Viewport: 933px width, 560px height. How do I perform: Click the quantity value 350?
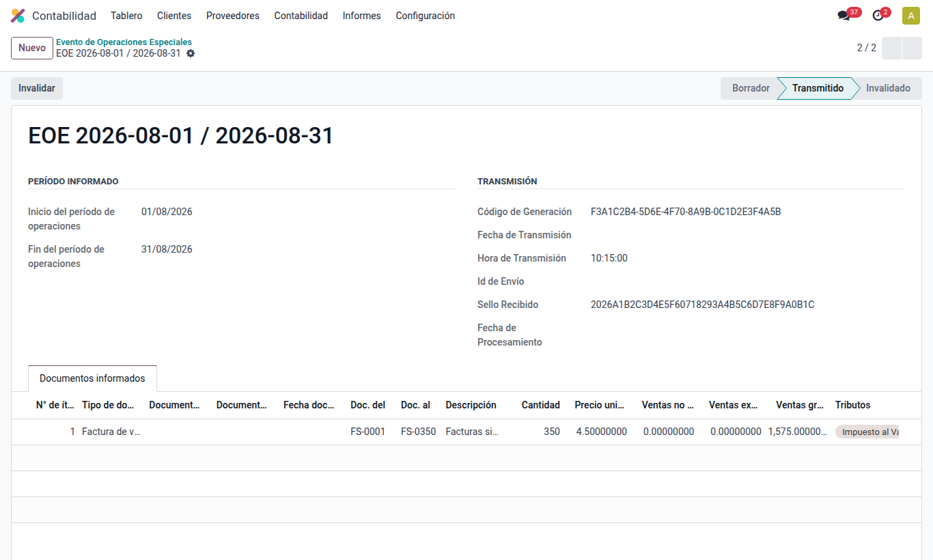point(552,432)
